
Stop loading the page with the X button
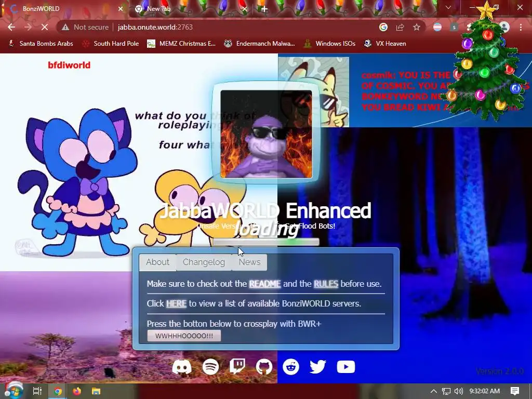(45, 27)
